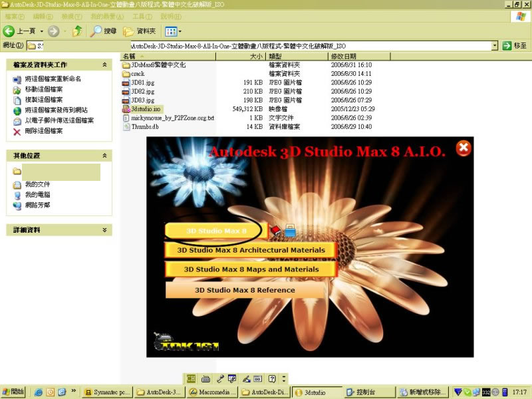The width and height of the screenshot is (532, 399).
Task: Collapse the 檔案及資料夾工作 panel
Action: (104, 65)
